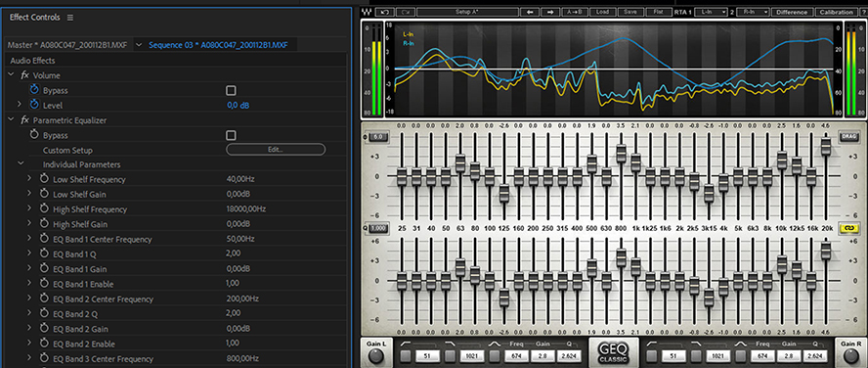Click the L channel bell Freq field 674

coord(515,356)
